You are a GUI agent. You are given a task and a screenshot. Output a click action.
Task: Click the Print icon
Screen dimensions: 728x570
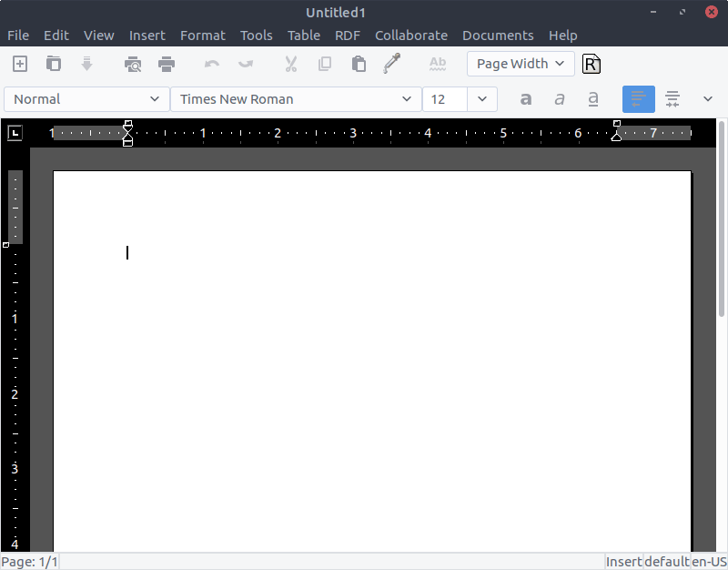pyautogui.click(x=167, y=64)
